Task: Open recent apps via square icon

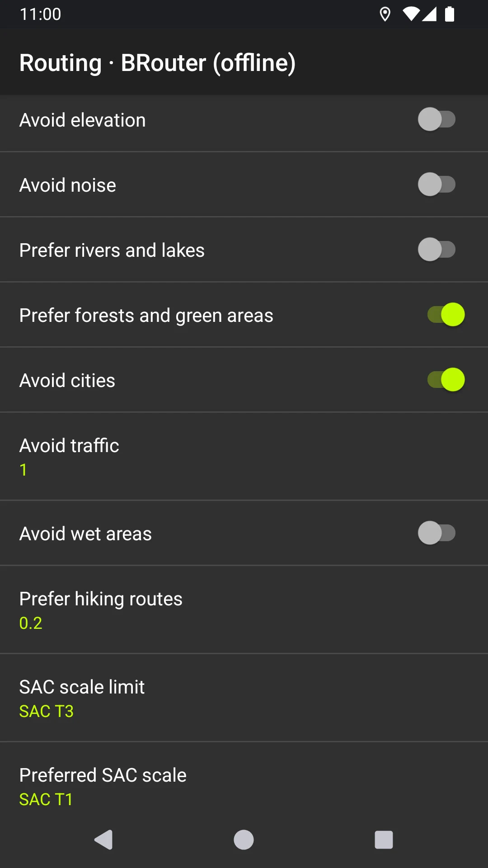Action: point(384,840)
